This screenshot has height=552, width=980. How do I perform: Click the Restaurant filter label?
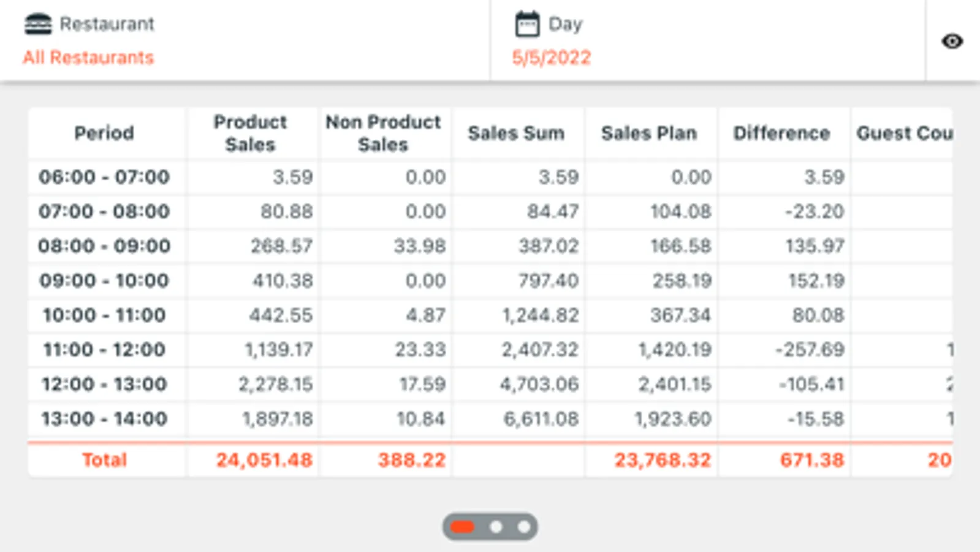pyautogui.click(x=107, y=25)
